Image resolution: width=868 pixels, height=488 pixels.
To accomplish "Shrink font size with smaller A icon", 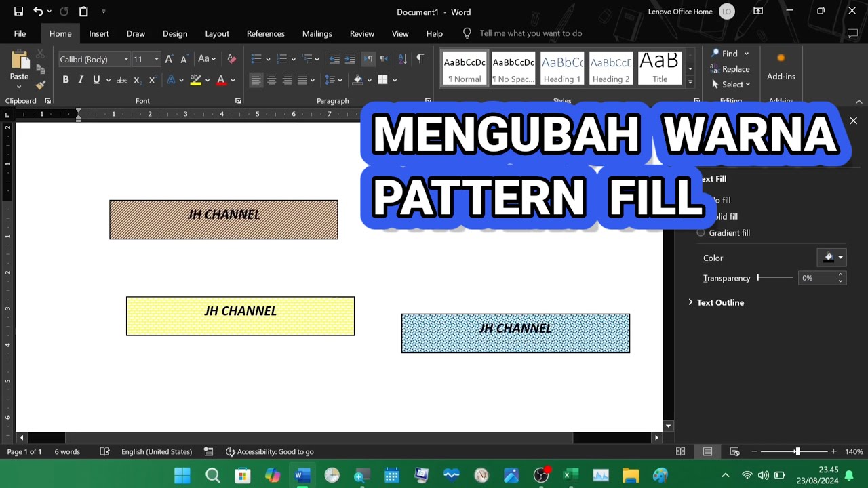I will [x=183, y=59].
